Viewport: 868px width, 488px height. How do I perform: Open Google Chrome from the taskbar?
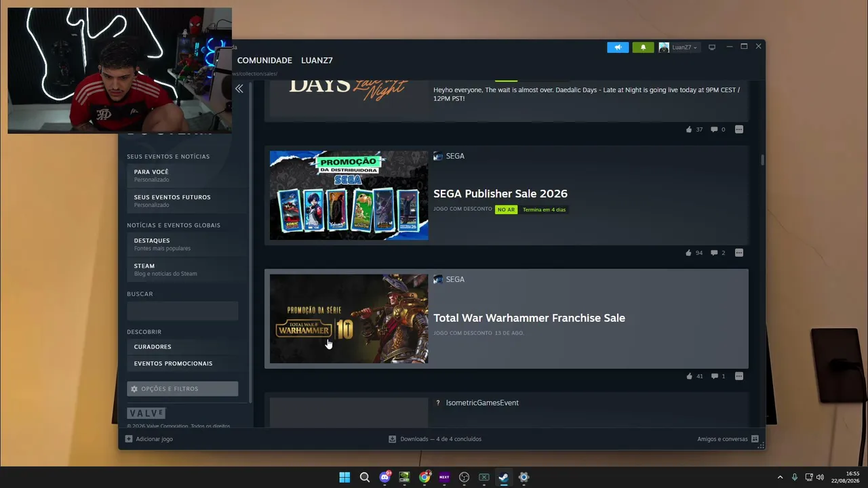coord(425,477)
